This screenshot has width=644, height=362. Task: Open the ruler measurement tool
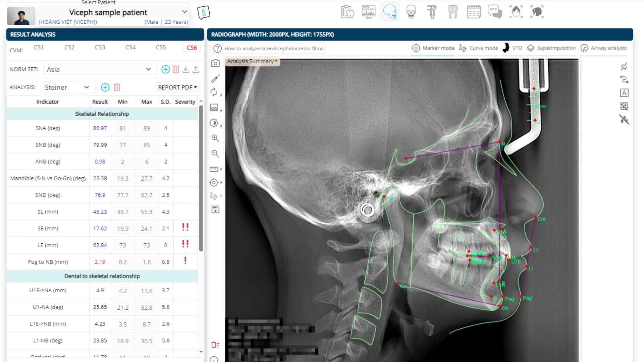point(214,169)
